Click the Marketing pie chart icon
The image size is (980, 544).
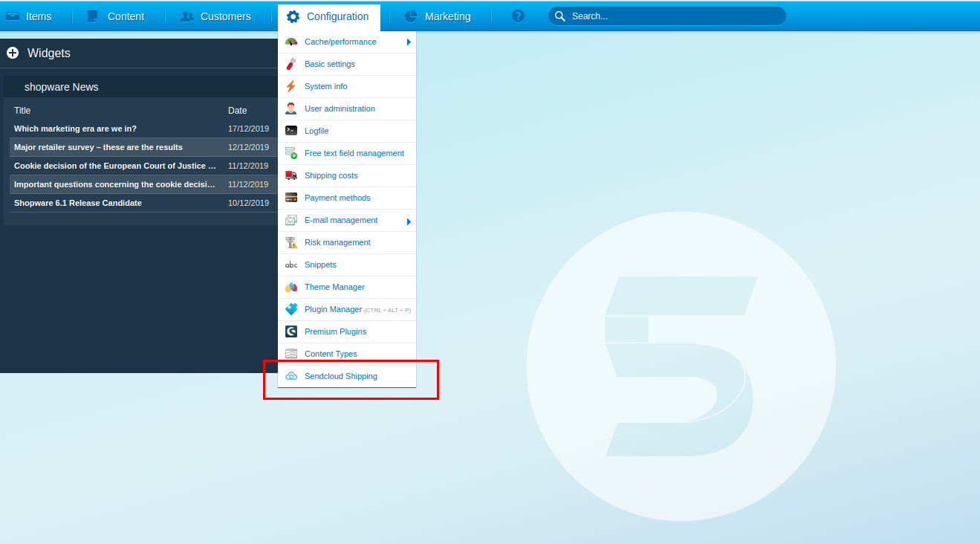pyautogui.click(x=411, y=16)
